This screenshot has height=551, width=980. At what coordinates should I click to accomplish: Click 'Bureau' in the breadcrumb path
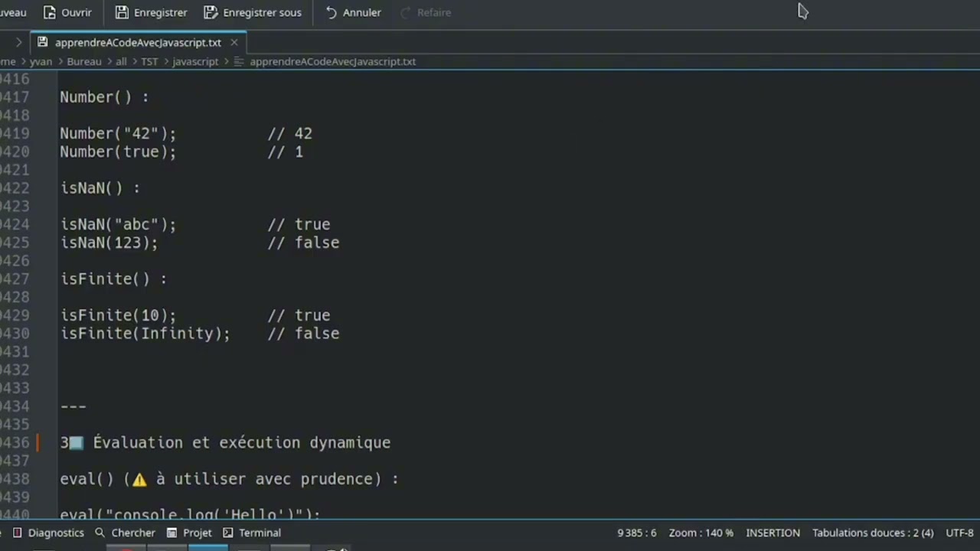tap(84, 61)
